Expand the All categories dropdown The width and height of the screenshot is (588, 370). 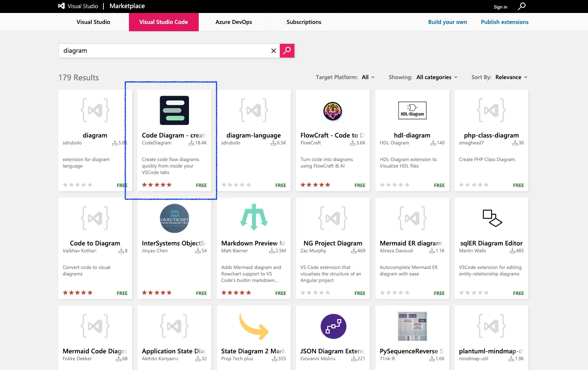pyautogui.click(x=437, y=77)
